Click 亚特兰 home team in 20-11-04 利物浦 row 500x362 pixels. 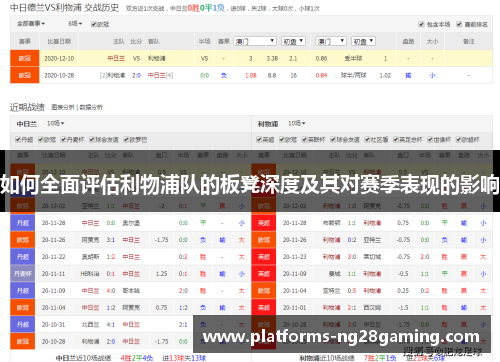tap(331, 291)
